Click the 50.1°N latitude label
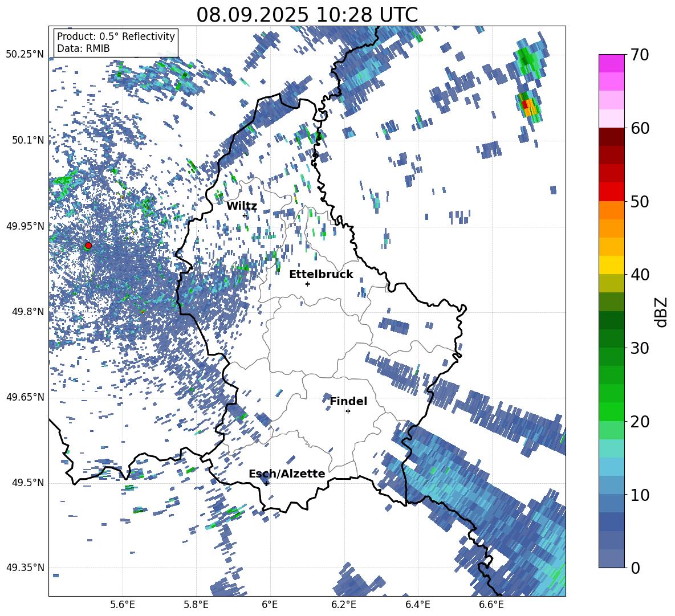 pos(27,140)
